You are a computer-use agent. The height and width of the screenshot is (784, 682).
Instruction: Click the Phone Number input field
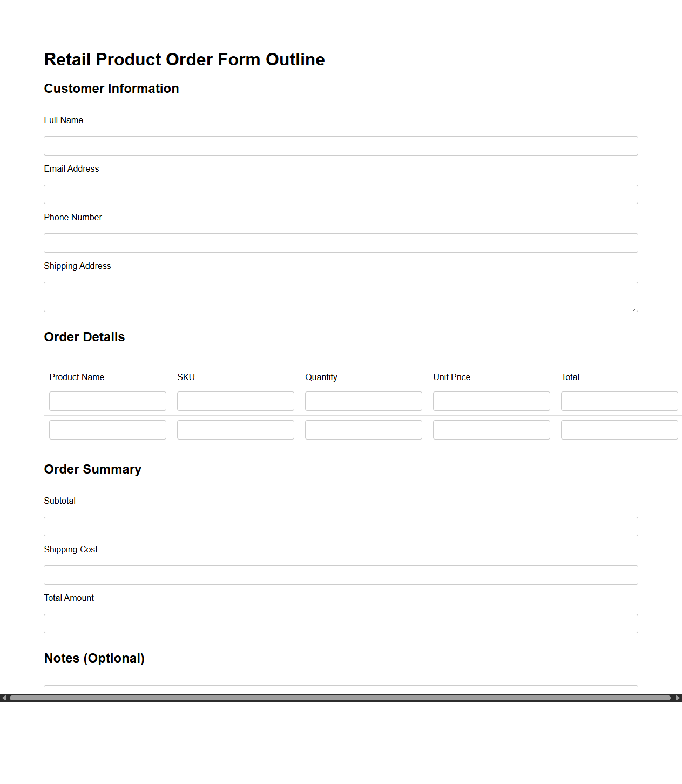coord(341,242)
